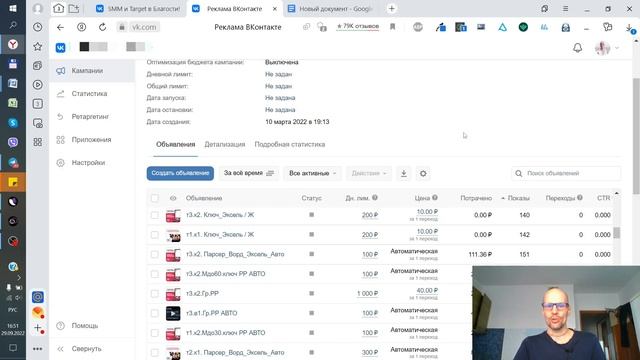Open browser downloads arrow icon

click(x=629, y=27)
